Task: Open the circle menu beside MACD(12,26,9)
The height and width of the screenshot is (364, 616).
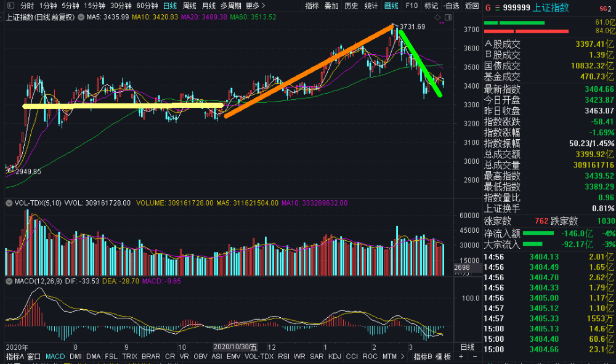Action: (9, 281)
